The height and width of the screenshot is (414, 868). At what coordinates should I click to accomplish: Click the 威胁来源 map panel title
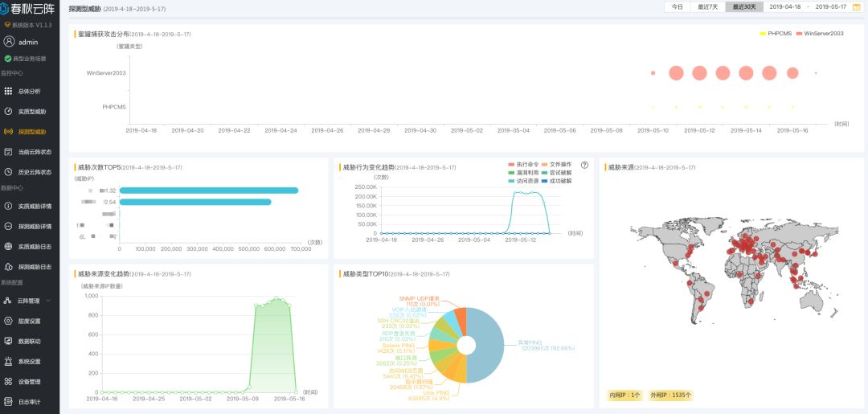pyautogui.click(x=620, y=167)
